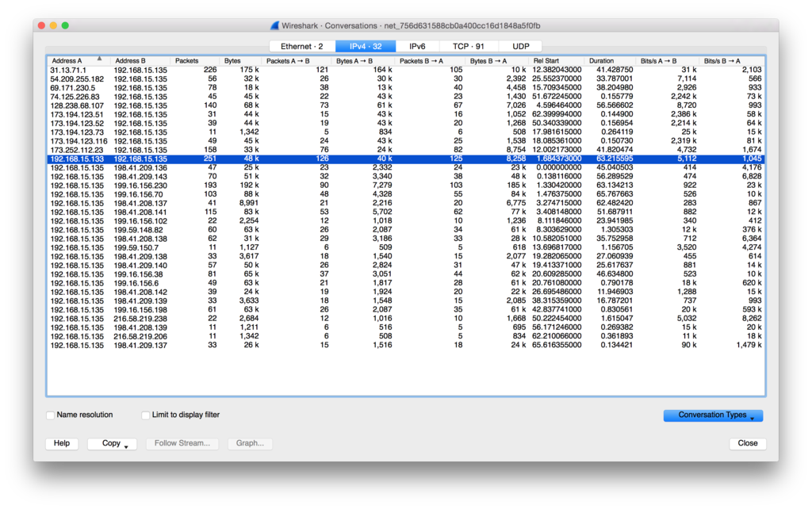
Task: Switch to the Ethernet · 2 tab
Action: 302,46
